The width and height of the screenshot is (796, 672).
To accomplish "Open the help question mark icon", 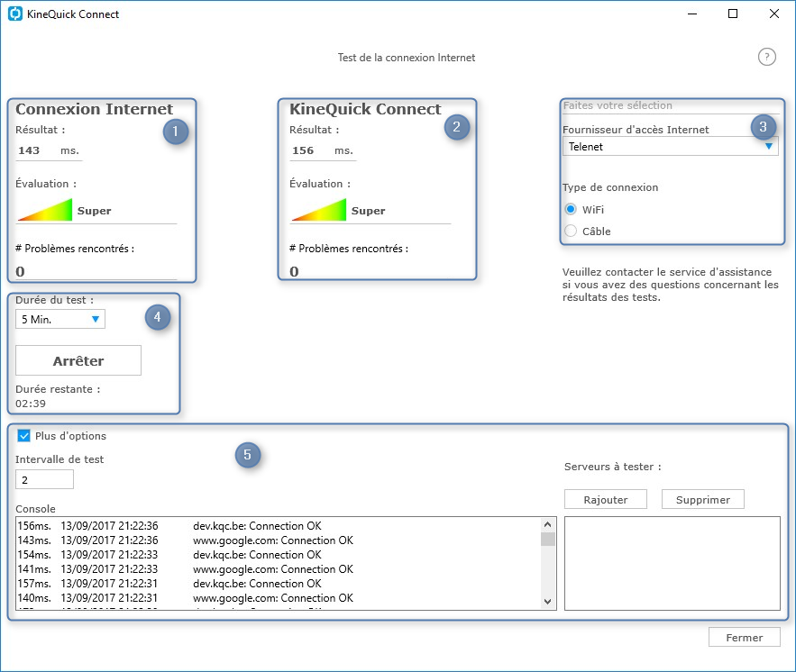I will [766, 57].
